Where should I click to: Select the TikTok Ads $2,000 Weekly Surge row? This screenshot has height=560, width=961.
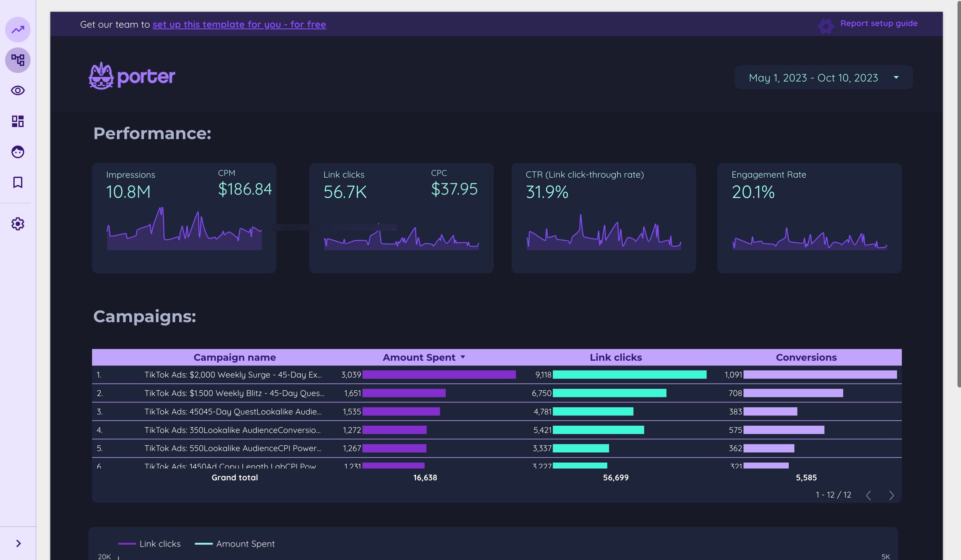pos(233,375)
